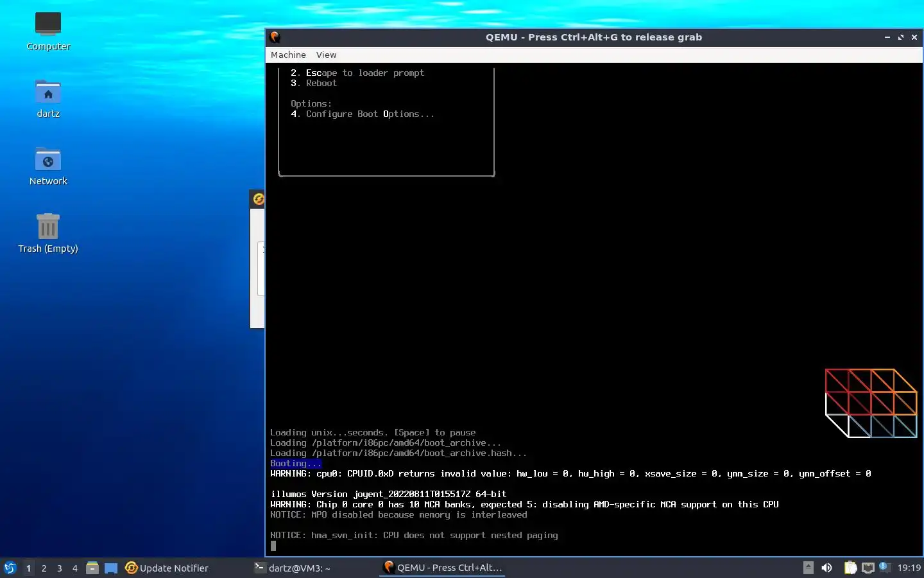Click the QEMU window title bar icon
Viewport: 924px width, 578px height.
click(x=275, y=37)
